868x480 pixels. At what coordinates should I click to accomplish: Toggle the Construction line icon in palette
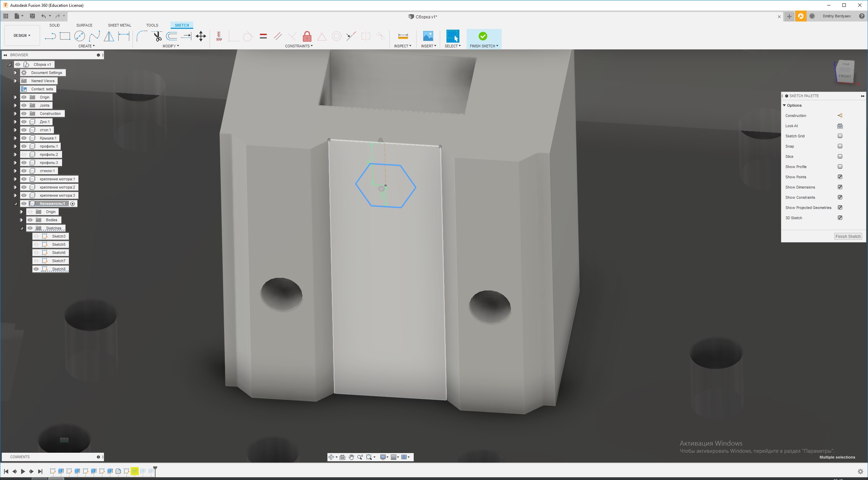click(x=840, y=116)
